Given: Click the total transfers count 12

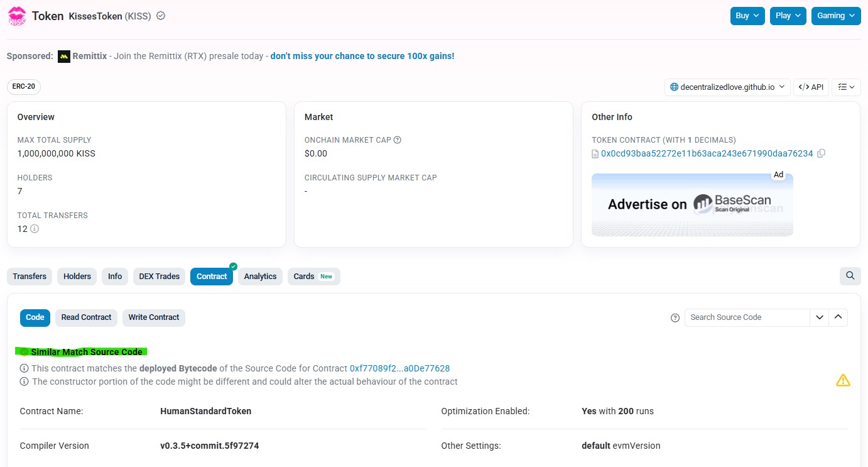Looking at the screenshot, I should tap(23, 229).
